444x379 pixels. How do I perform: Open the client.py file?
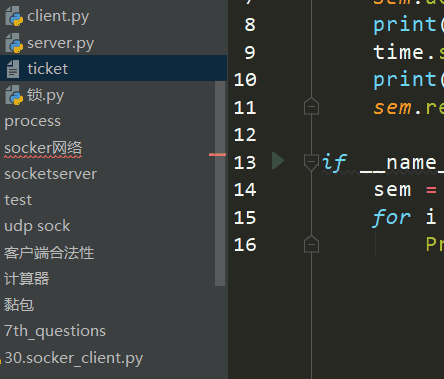click(58, 16)
